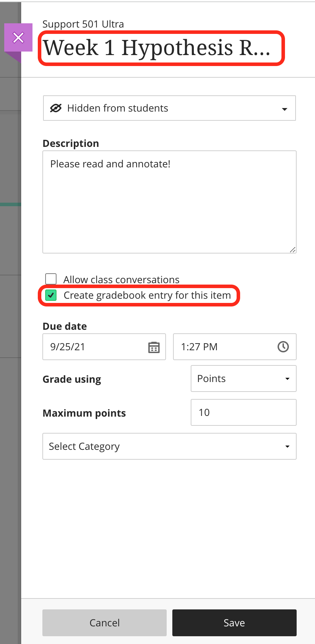This screenshot has width=315, height=644.
Task: Click the chevron on the visibility selector
Action: (285, 109)
